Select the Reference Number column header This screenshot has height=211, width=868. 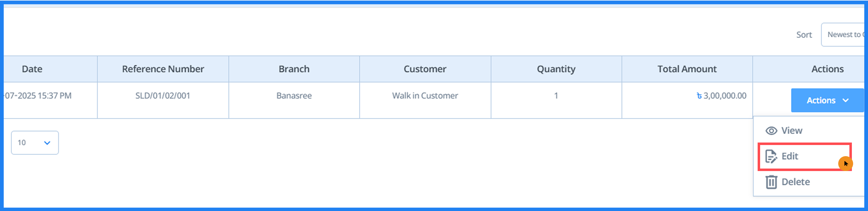(x=163, y=69)
